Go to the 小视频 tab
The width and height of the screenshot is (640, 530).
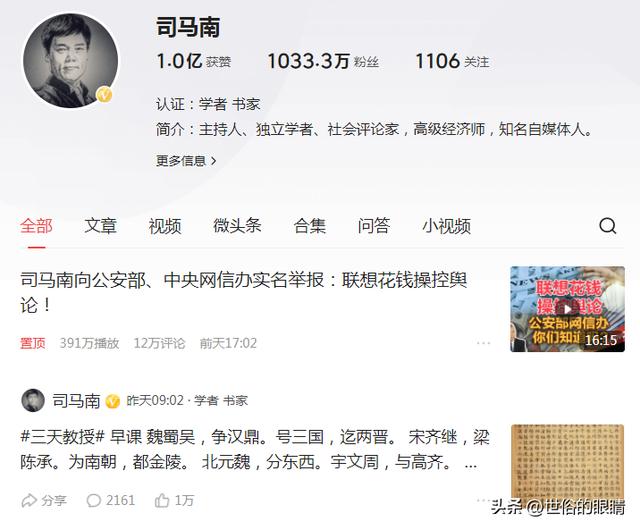447,226
